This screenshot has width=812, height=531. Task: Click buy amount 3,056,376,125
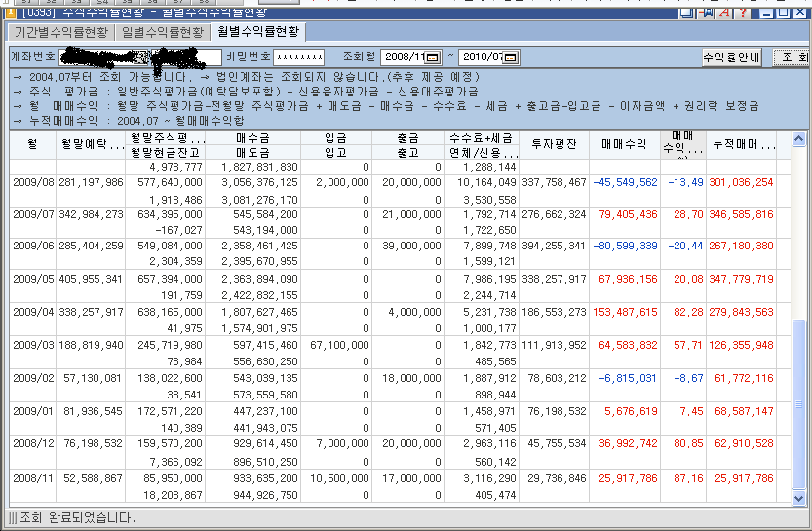pos(260,183)
